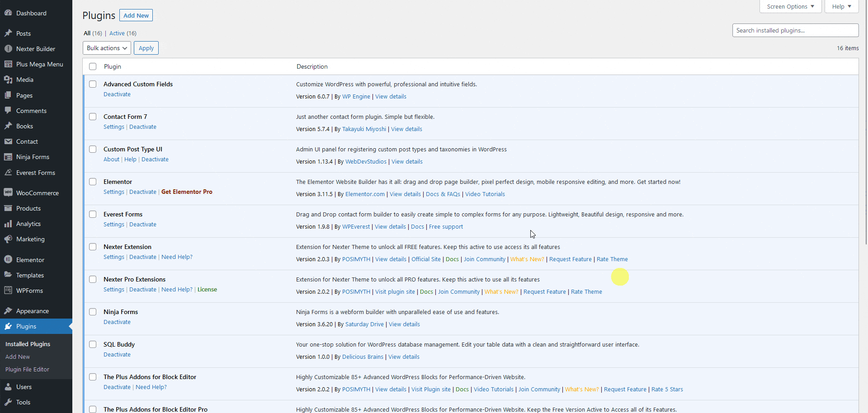
Task: Expand the Screen Options panel
Action: pos(790,6)
